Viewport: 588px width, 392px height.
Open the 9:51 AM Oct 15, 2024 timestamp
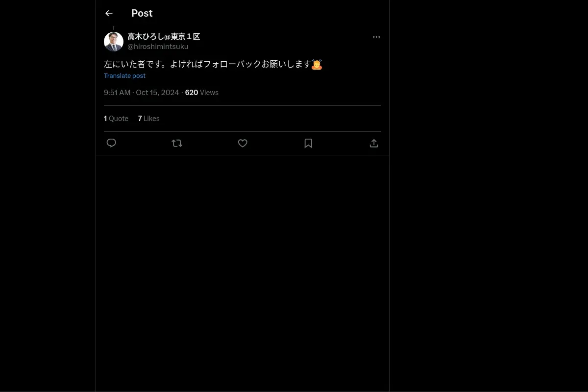pos(142,93)
